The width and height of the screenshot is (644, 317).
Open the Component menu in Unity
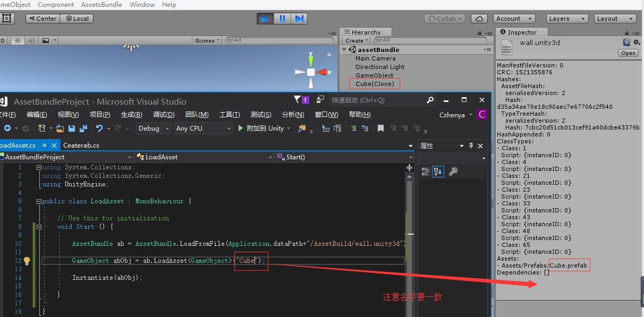pos(56,4)
